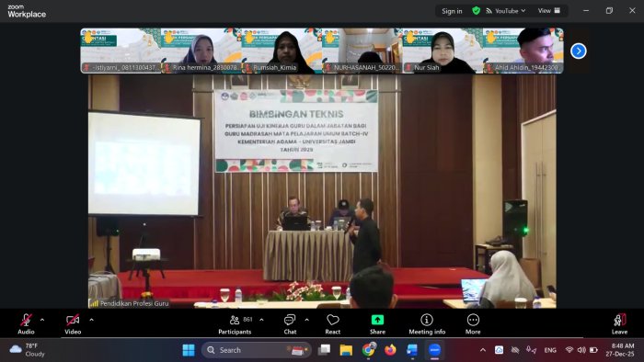Image resolution: width=644 pixels, height=362 pixels.
Task: Open File Explorer from the taskbar
Action: click(346, 350)
